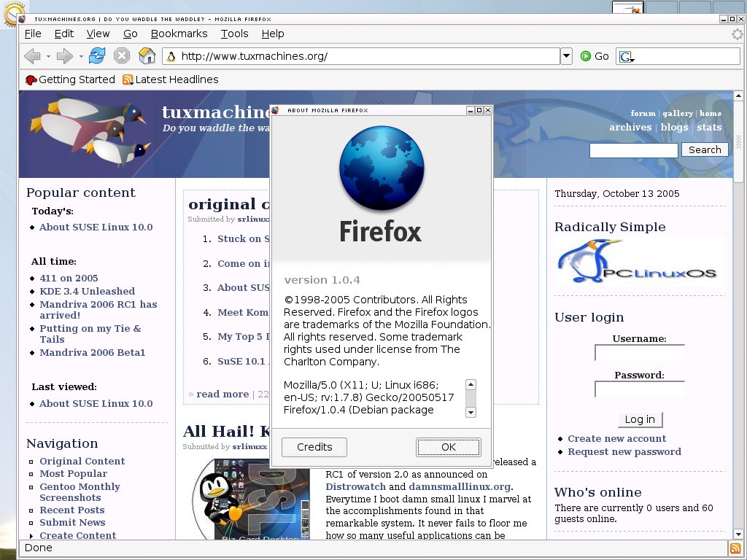The image size is (747, 560).
Task: Open the Google search engine icon
Action: 626,57
